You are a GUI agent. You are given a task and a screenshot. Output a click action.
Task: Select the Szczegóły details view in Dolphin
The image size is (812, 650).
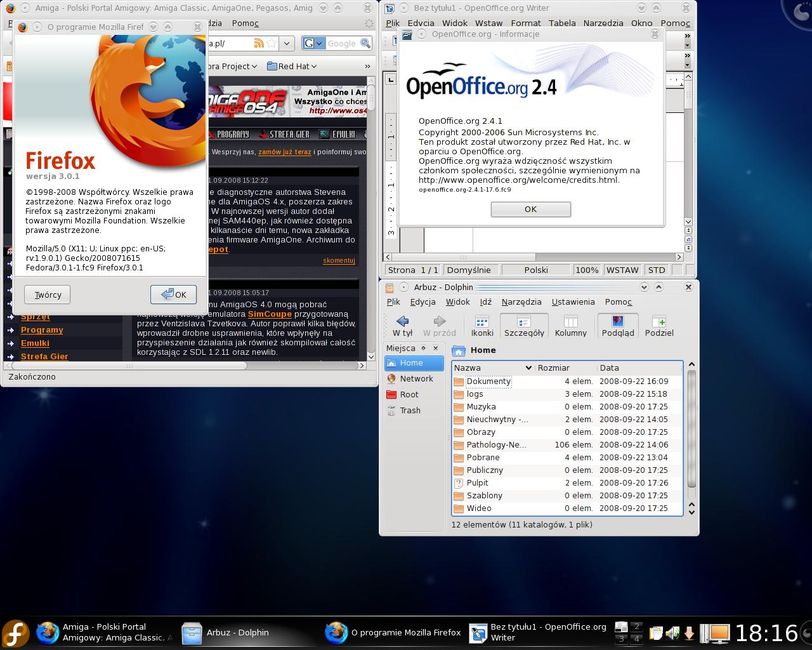pyautogui.click(x=524, y=326)
